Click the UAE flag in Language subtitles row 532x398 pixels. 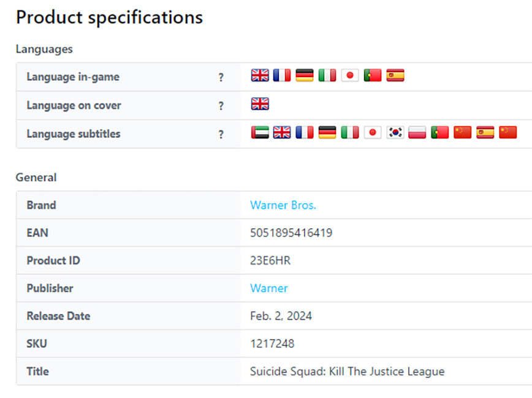pyautogui.click(x=260, y=132)
